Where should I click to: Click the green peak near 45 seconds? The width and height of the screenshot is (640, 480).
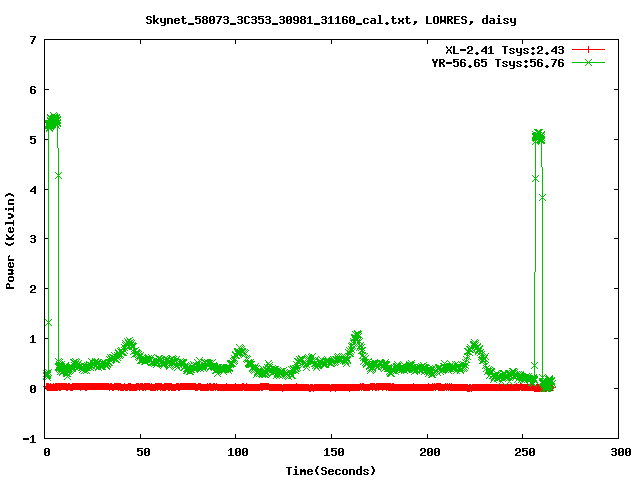129,343
